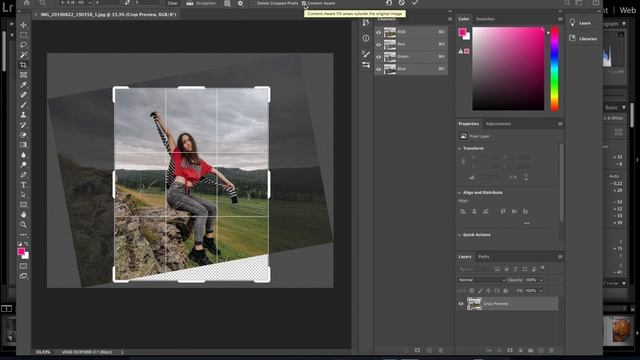The image size is (640, 360).
Task: Select the Crop tool in toolbar
Action: point(23,65)
